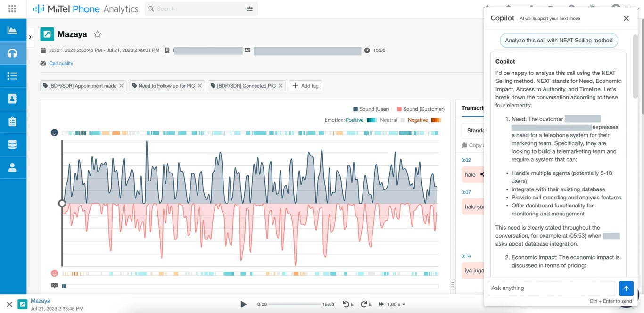Viewport: 644px width, 313px height.
Task: Click the app launcher grid icon top left
Action: pos(13,8)
